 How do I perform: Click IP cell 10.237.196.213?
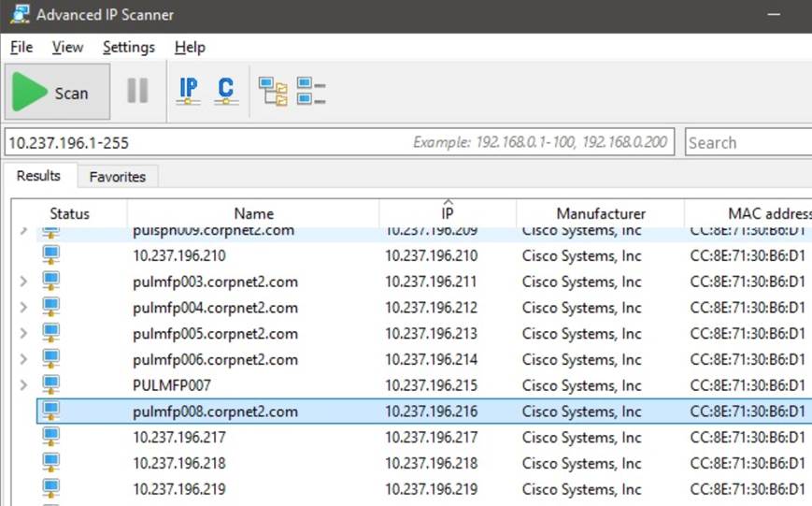point(431,333)
